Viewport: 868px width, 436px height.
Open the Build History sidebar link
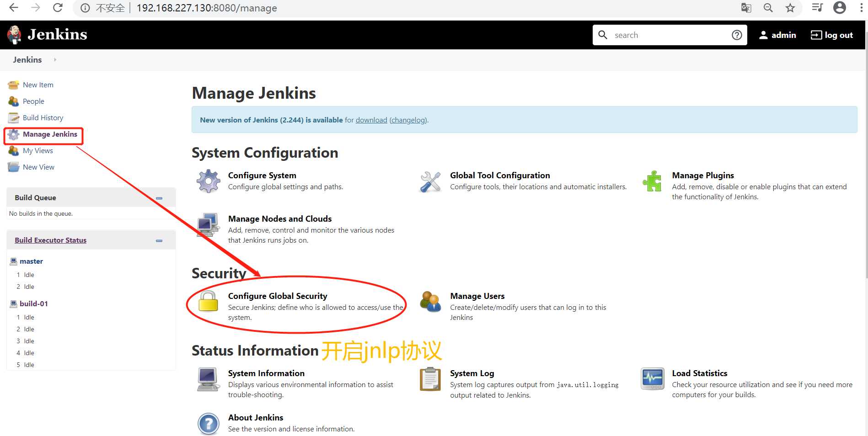(43, 118)
